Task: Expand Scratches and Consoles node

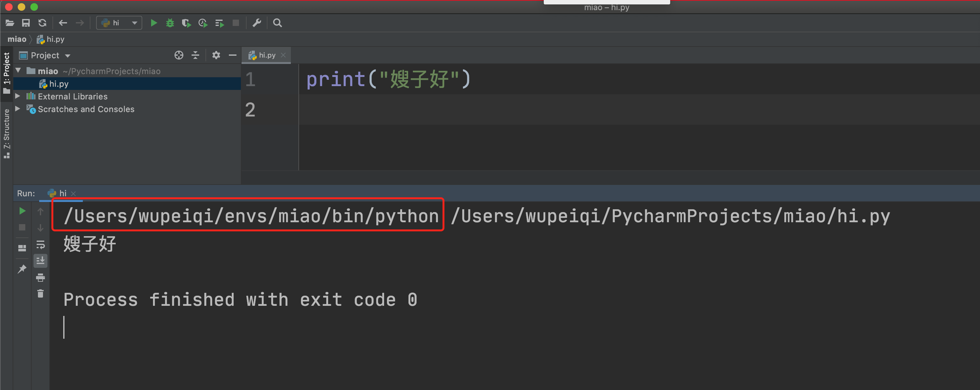Action: point(17,109)
